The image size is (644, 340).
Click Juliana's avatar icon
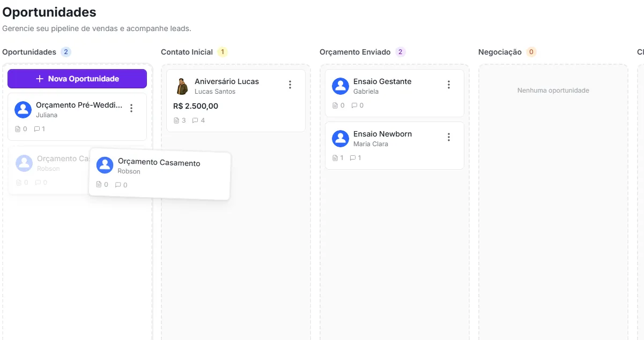pyautogui.click(x=23, y=110)
